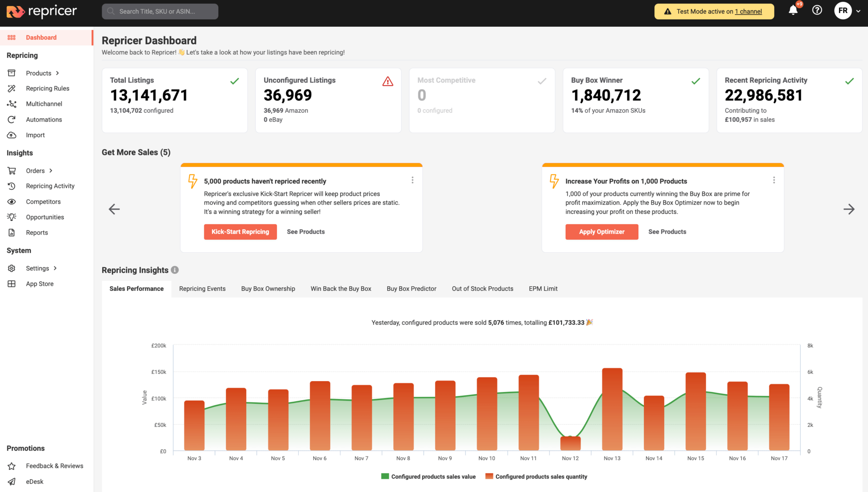Click the Repricing Rules wand icon
The width and height of the screenshot is (868, 492).
(12, 88)
